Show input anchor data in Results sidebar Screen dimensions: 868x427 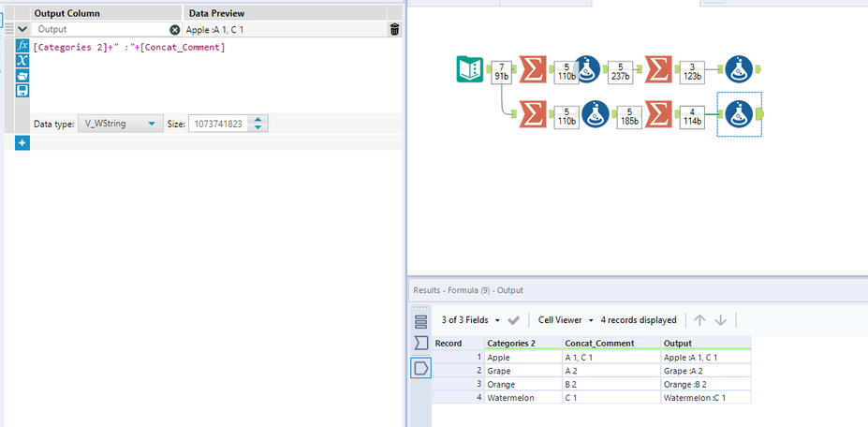click(420, 344)
